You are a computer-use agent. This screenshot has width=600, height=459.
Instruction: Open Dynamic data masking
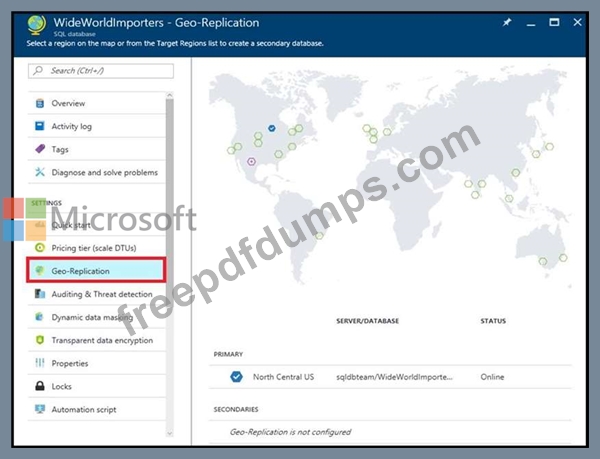[x=97, y=317]
